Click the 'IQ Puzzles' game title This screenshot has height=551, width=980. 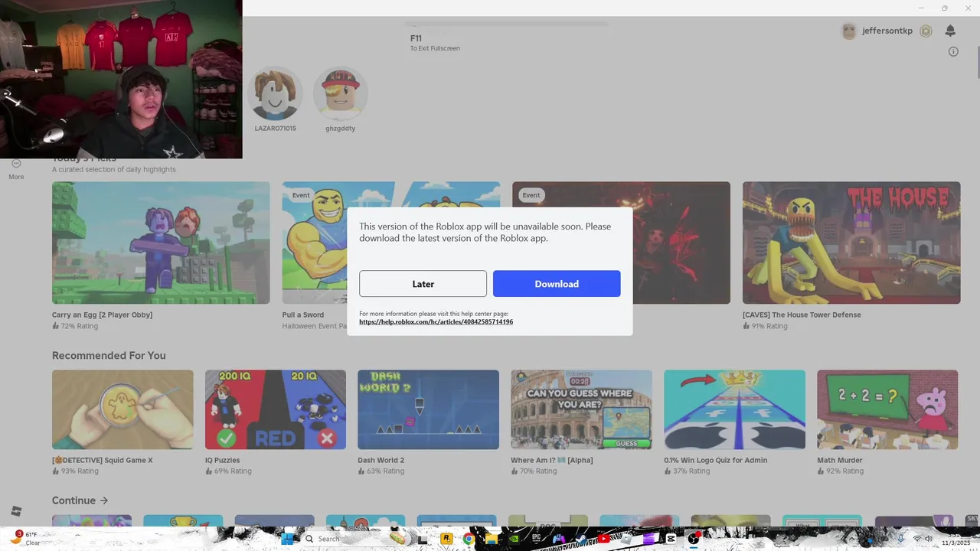223,460
